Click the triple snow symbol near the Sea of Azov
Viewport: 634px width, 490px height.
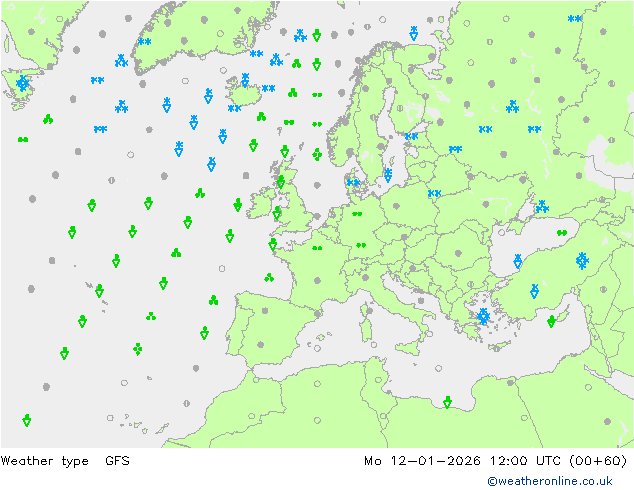pos(542,207)
